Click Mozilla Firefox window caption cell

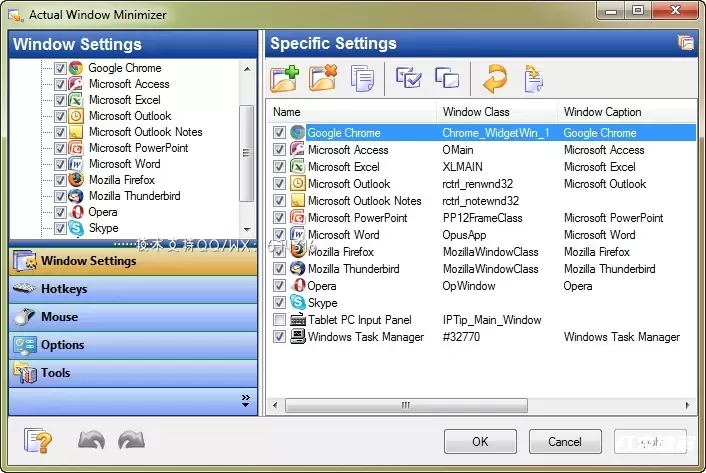pyautogui.click(x=597, y=252)
